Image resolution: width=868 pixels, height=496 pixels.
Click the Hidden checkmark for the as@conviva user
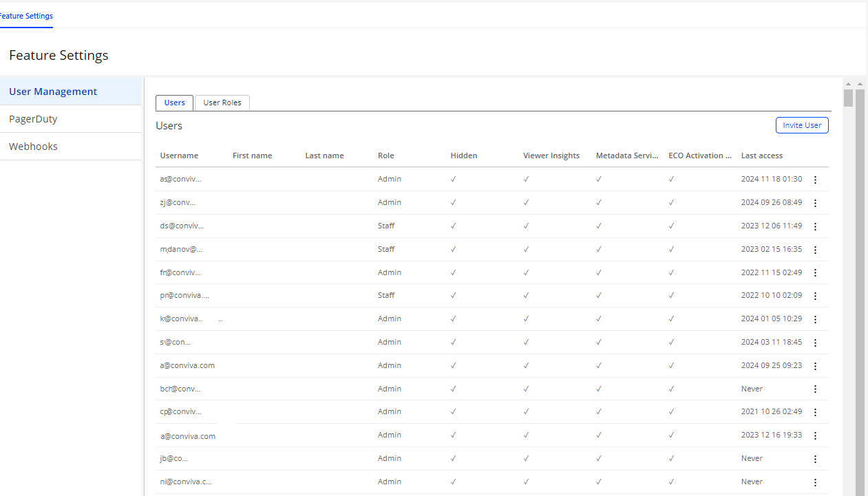coord(453,179)
